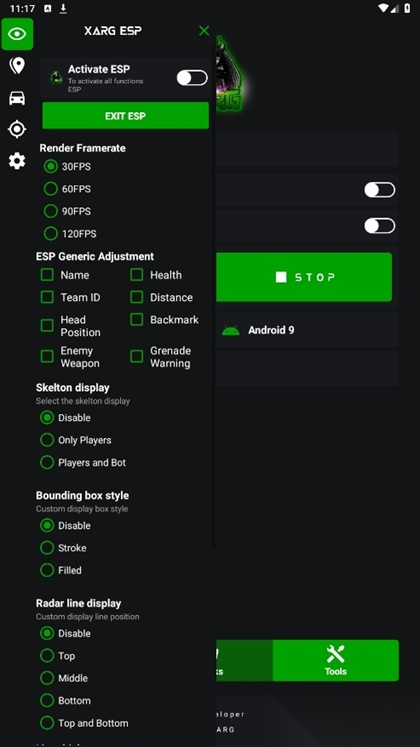Click the green STOP button
Image resolution: width=420 pixels, height=747 pixels.
point(304,277)
